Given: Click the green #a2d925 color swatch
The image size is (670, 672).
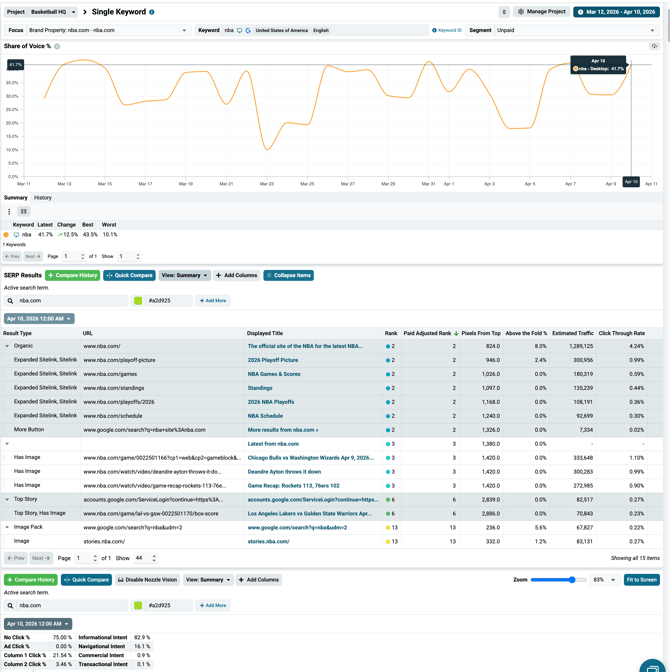Looking at the screenshot, I should 138,300.
